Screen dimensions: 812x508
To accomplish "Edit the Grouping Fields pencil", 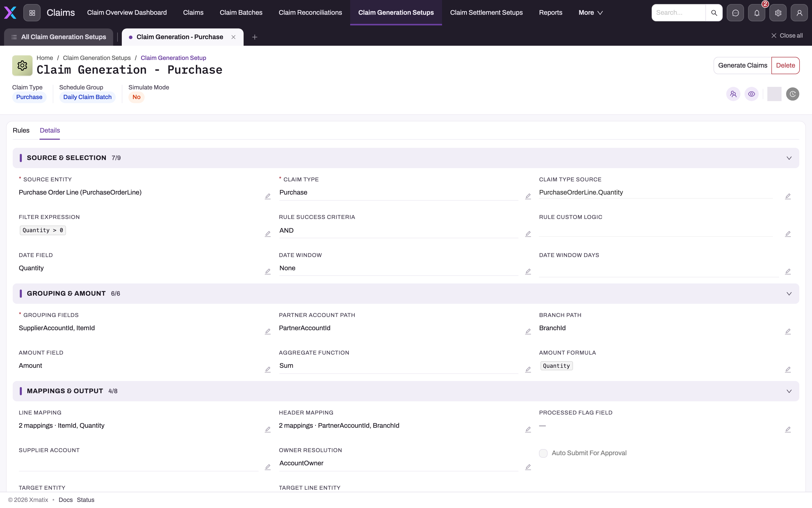I will [268, 332].
